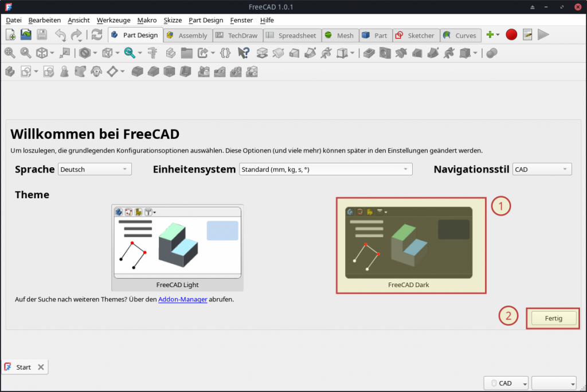
Task: Click the Refresh recompute icon
Action: tap(97, 35)
